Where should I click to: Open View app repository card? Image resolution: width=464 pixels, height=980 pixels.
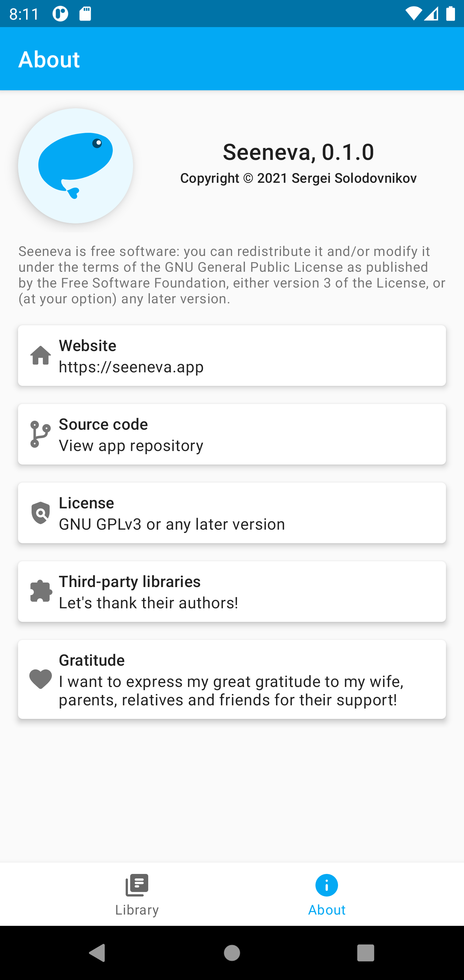click(232, 434)
